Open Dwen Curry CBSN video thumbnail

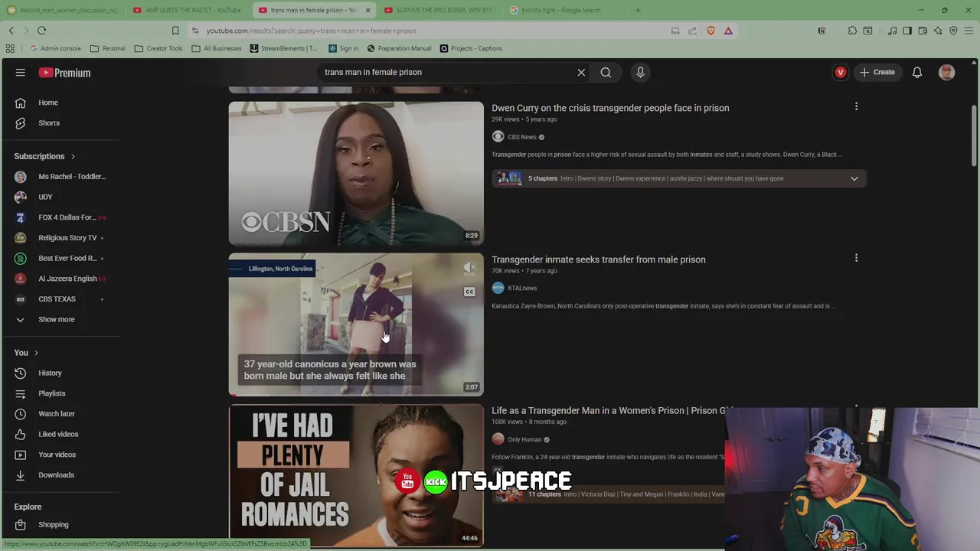(356, 173)
